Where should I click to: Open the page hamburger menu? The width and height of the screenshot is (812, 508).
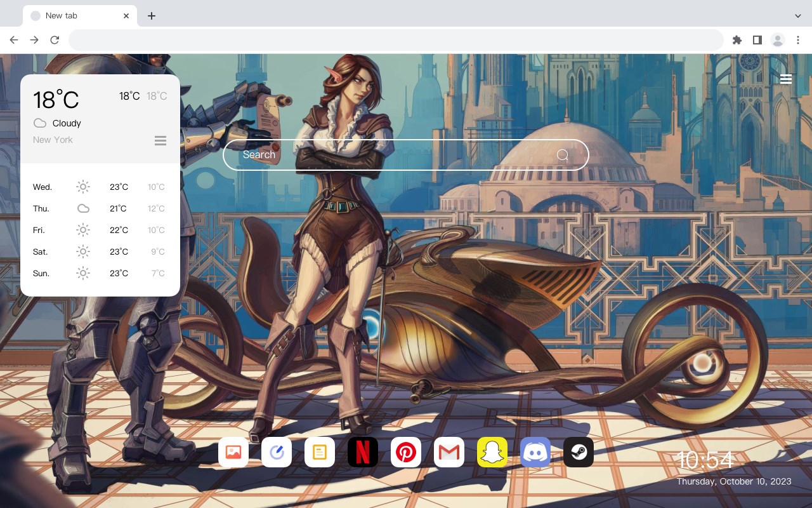(x=786, y=79)
